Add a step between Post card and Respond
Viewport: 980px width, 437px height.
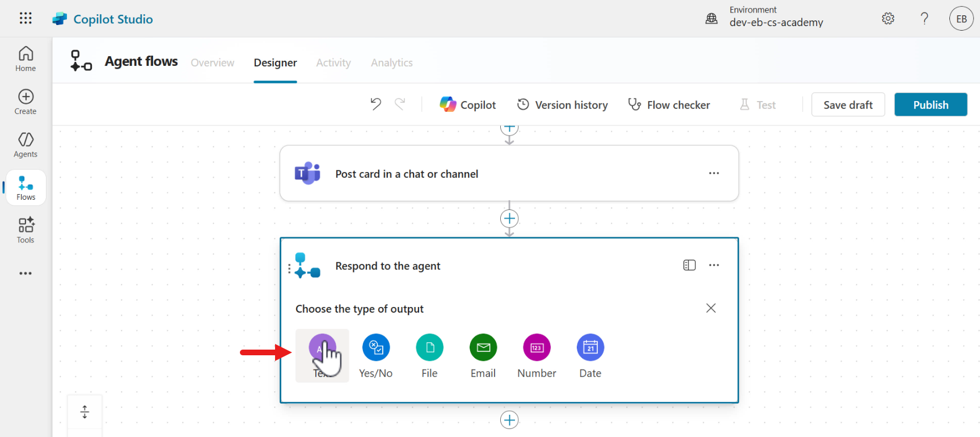(509, 218)
